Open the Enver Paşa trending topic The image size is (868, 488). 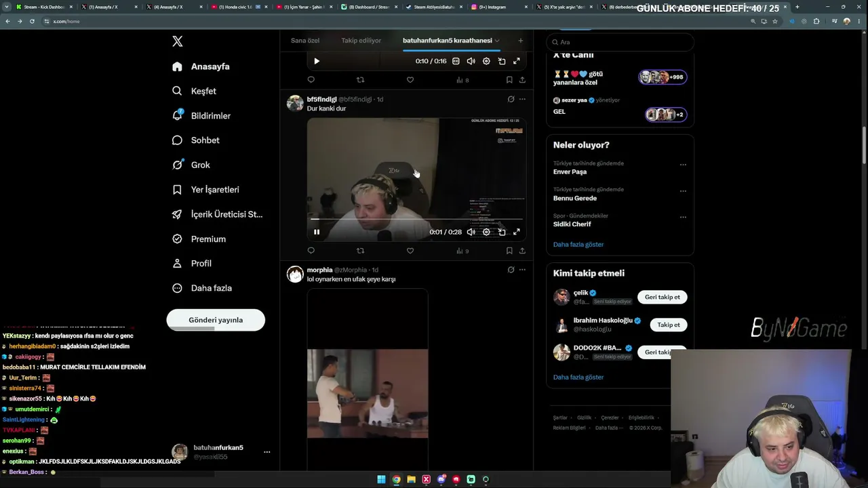click(x=570, y=172)
